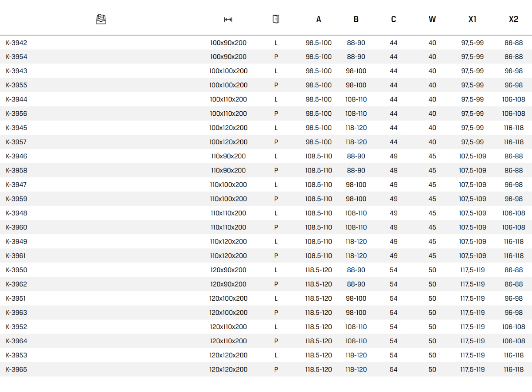
Task: Click the X1 column header
Action: tap(472, 20)
